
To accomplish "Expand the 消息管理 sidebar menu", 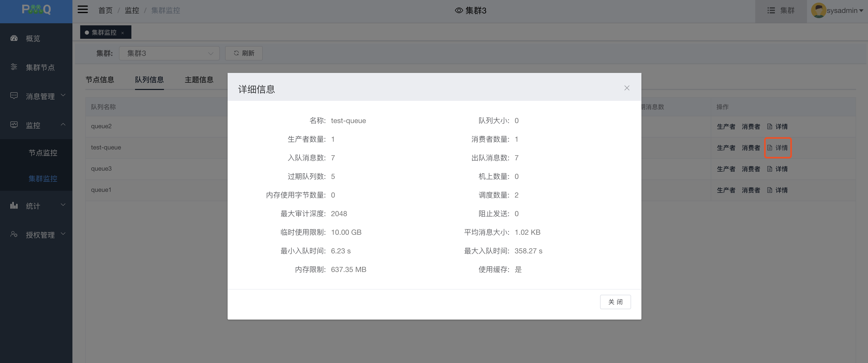I will pos(40,96).
